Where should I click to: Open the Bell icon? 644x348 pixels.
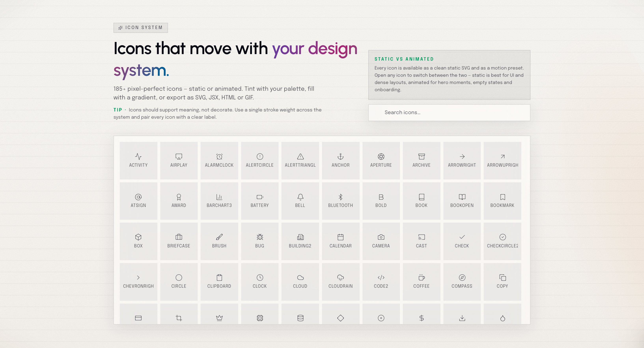300,201
